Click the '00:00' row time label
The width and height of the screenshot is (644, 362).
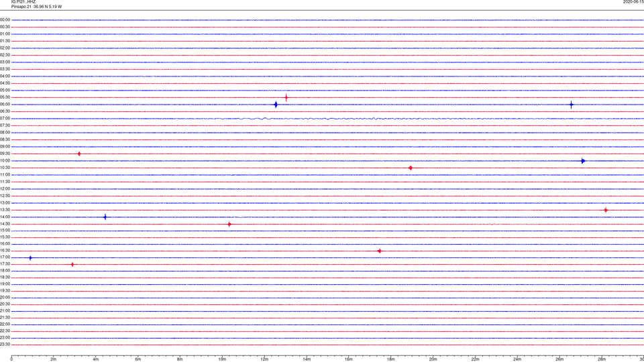(5, 19)
